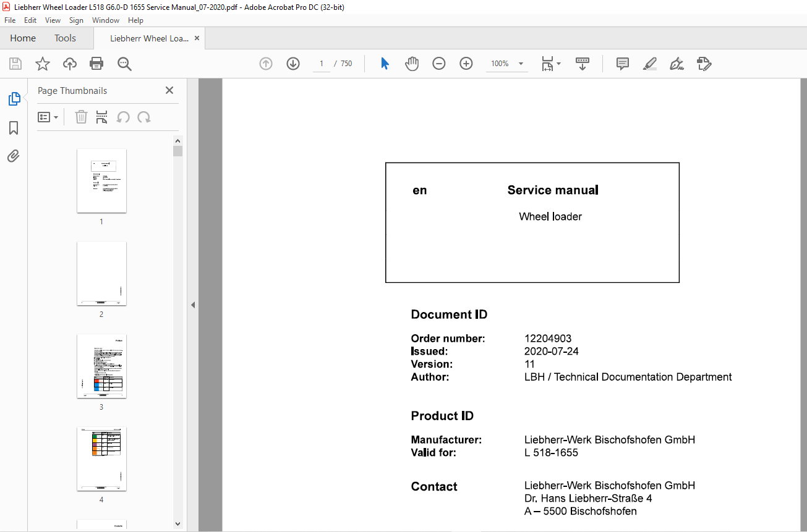Rotate page counterclockwise

123,117
